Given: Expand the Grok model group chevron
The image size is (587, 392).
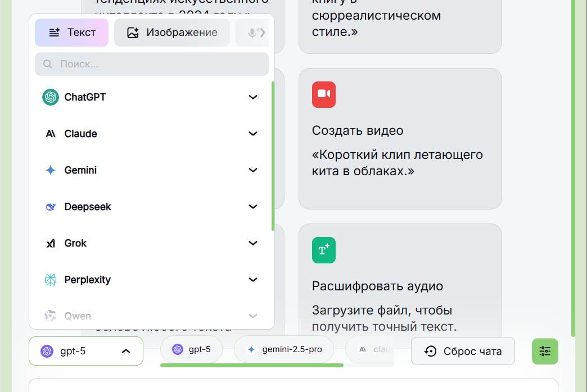Looking at the screenshot, I should [x=253, y=243].
